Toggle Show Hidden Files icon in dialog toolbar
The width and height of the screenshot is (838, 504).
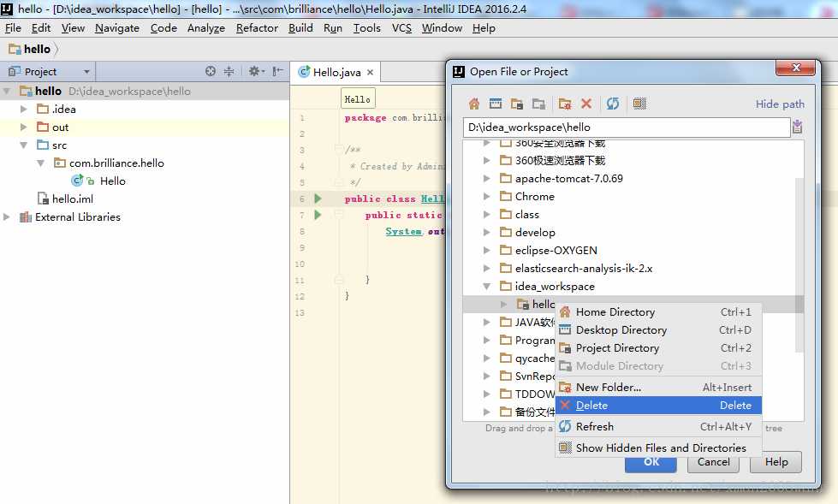(x=639, y=104)
